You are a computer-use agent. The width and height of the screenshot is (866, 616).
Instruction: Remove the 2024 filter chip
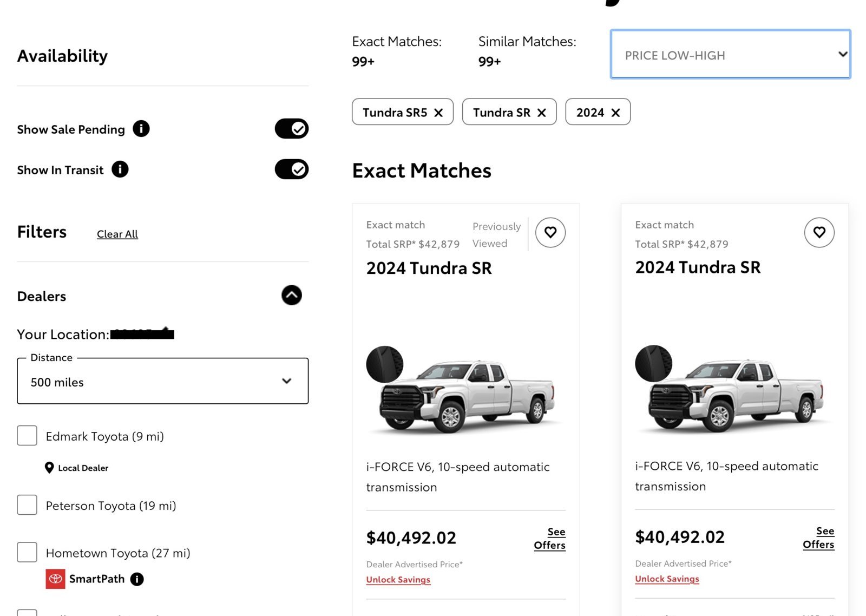pos(615,113)
